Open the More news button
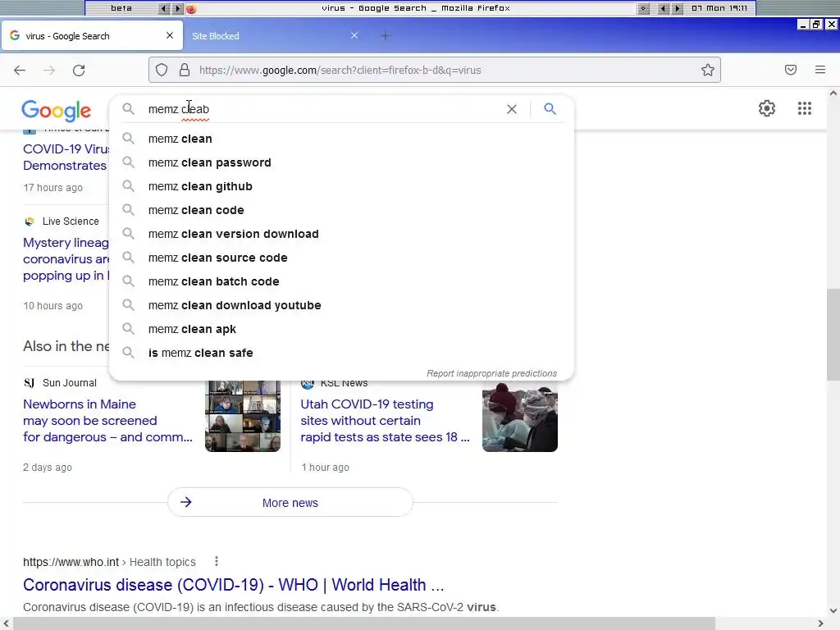The width and height of the screenshot is (840, 630). pos(290,503)
